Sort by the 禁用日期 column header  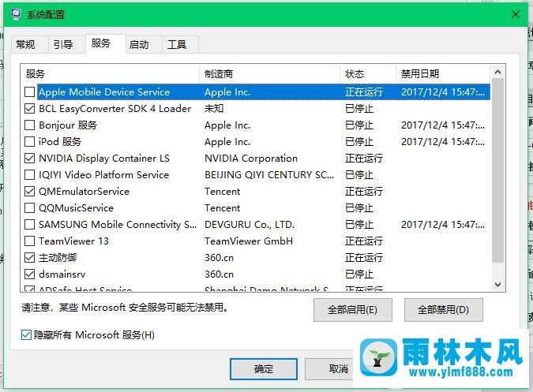pos(443,73)
